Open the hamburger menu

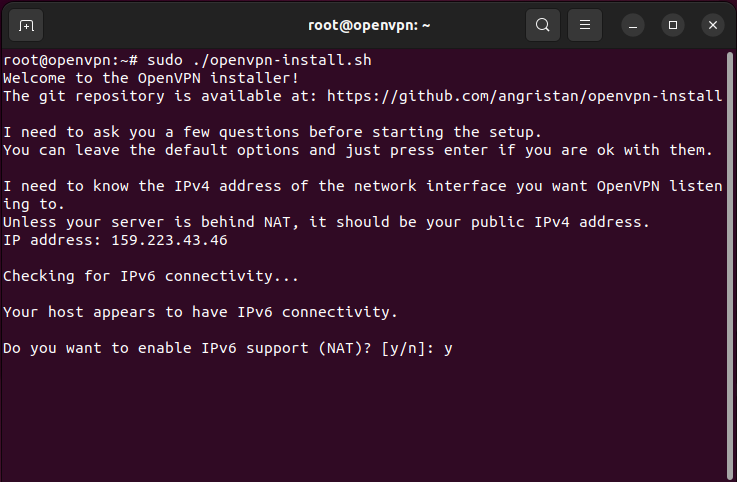[585, 25]
